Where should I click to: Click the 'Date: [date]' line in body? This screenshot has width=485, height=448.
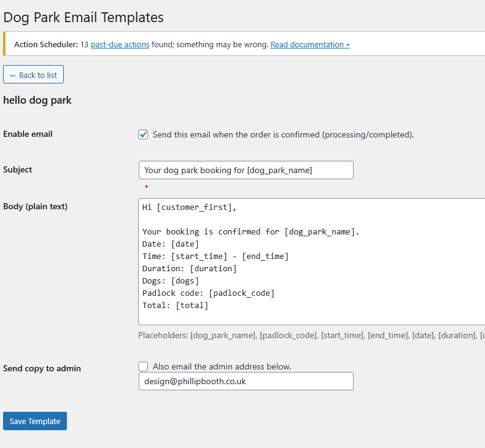[x=171, y=244]
